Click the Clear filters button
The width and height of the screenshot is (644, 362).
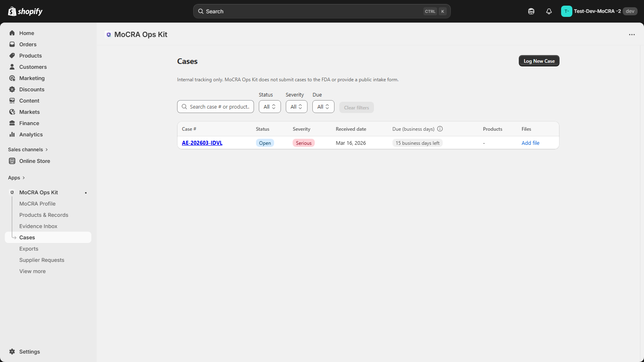pyautogui.click(x=357, y=107)
